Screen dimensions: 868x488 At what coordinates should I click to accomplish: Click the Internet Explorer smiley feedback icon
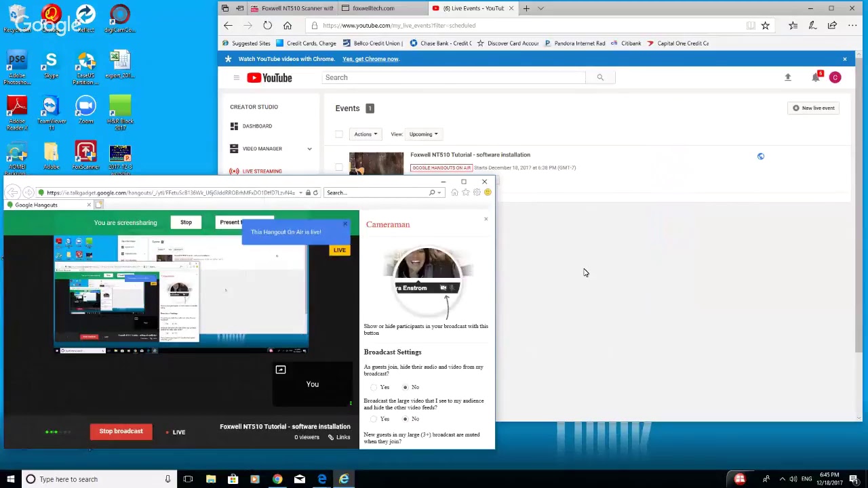(488, 192)
